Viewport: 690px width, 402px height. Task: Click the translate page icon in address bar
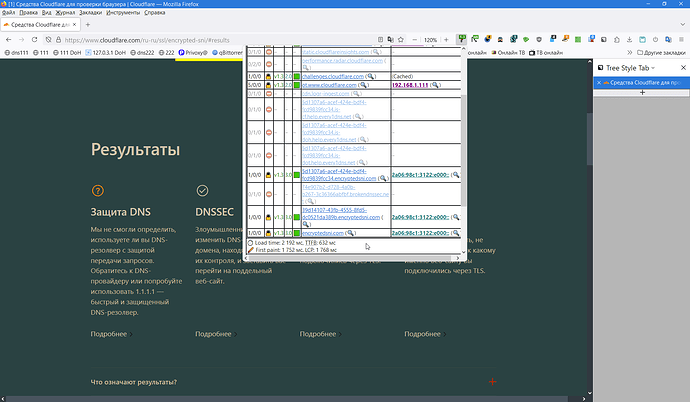(390, 40)
